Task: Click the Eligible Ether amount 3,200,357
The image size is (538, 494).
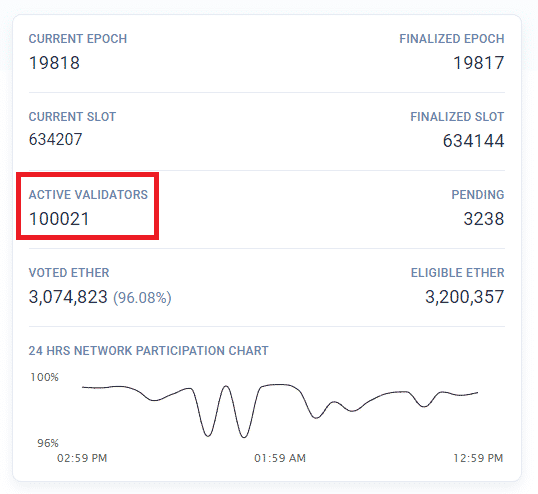Action: (x=465, y=297)
